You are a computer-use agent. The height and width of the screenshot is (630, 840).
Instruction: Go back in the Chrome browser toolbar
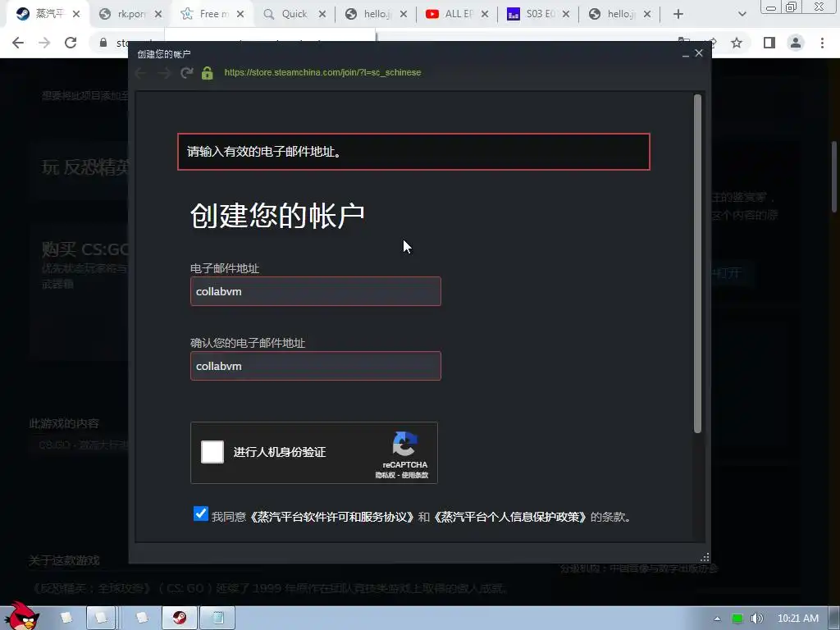click(x=18, y=43)
